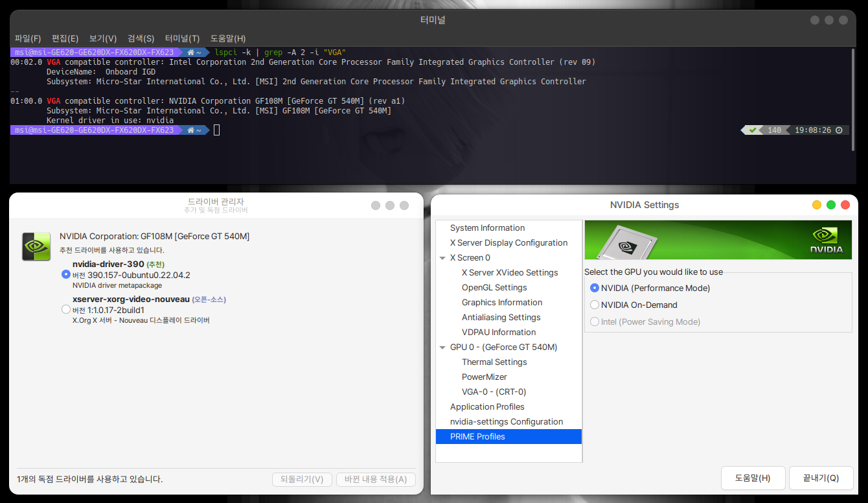Click the 도움말(H) button in NVIDIA Settings
Viewport: 868px width, 503px height.
point(753,478)
